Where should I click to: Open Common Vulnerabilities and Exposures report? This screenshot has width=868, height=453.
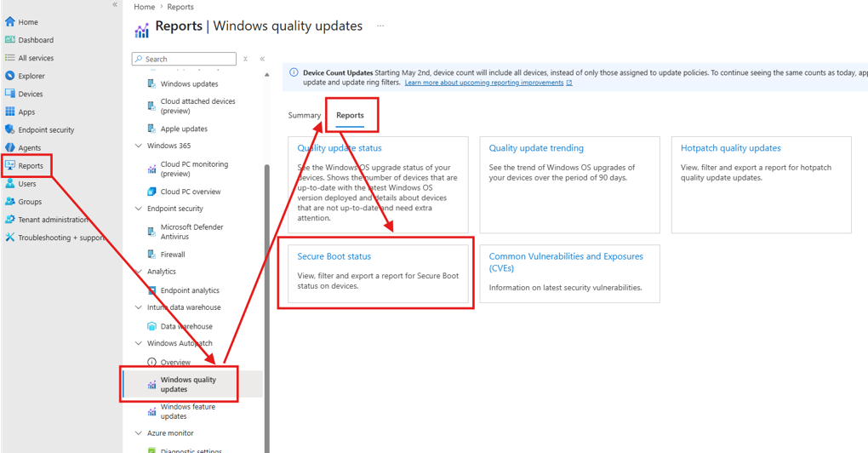pyautogui.click(x=566, y=262)
